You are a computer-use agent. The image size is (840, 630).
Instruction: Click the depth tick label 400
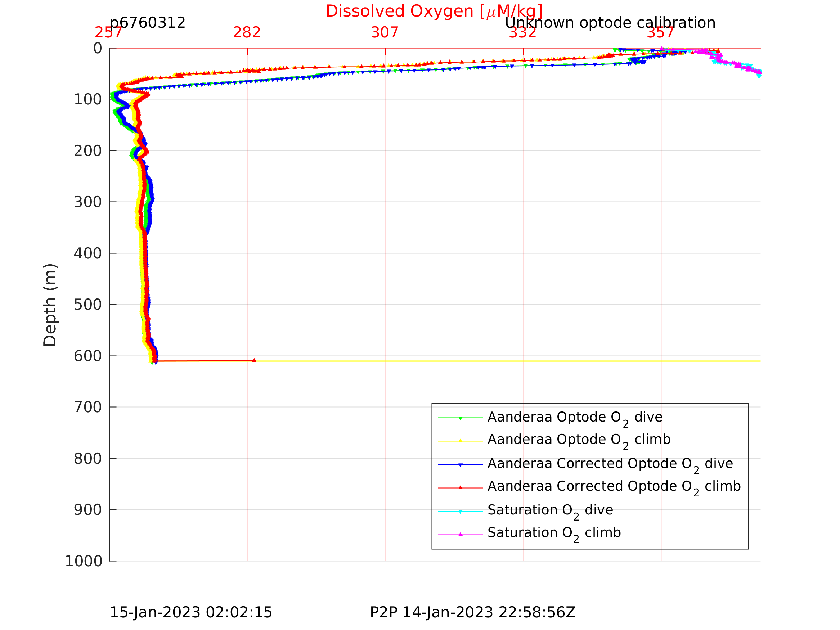pyautogui.click(x=88, y=253)
